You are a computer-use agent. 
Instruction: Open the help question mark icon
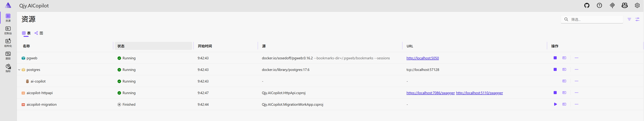coord(599,6)
